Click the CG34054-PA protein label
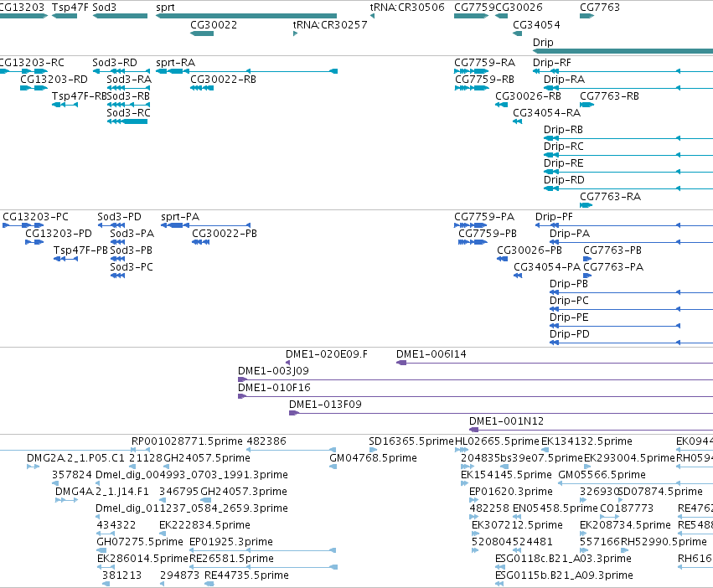 [x=547, y=267]
